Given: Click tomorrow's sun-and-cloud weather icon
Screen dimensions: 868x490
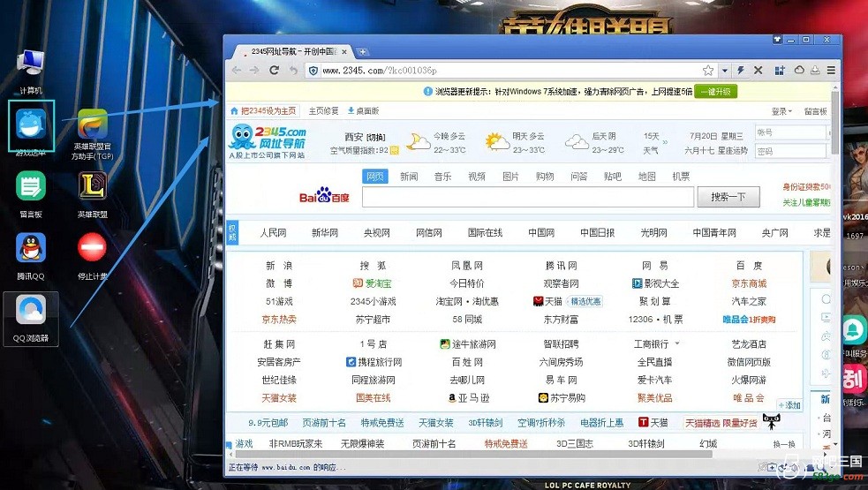Looking at the screenshot, I should click(x=496, y=142).
